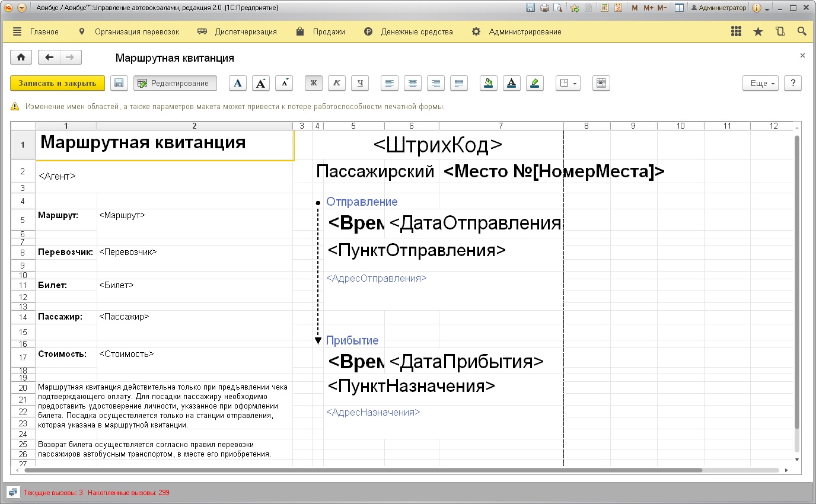Toggle the Редактирование edit mode button
The height and width of the screenshot is (504, 816).
[x=175, y=84]
